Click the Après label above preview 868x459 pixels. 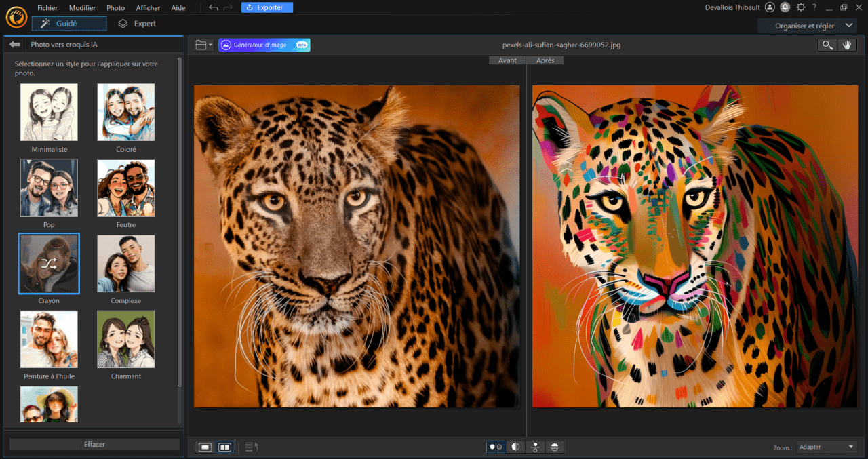tap(545, 60)
